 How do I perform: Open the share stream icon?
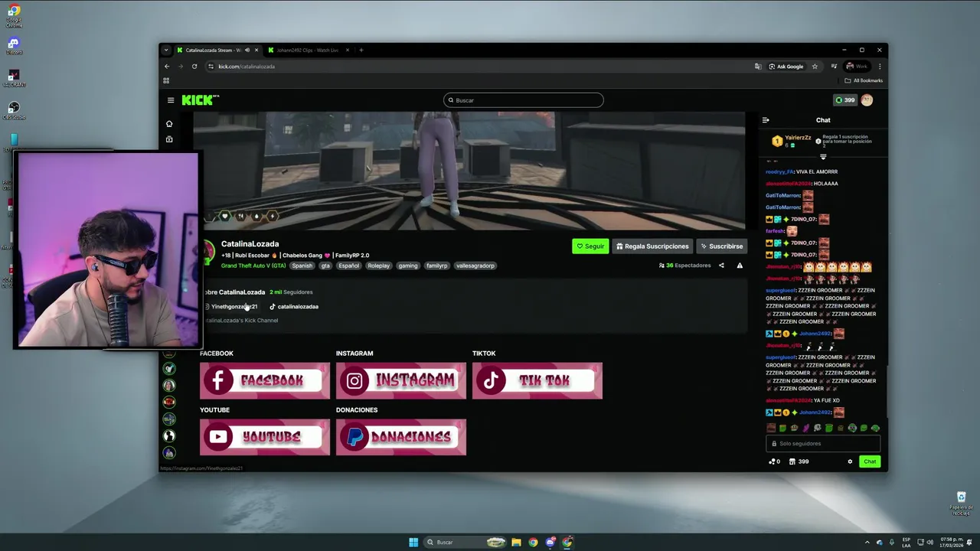(721, 266)
